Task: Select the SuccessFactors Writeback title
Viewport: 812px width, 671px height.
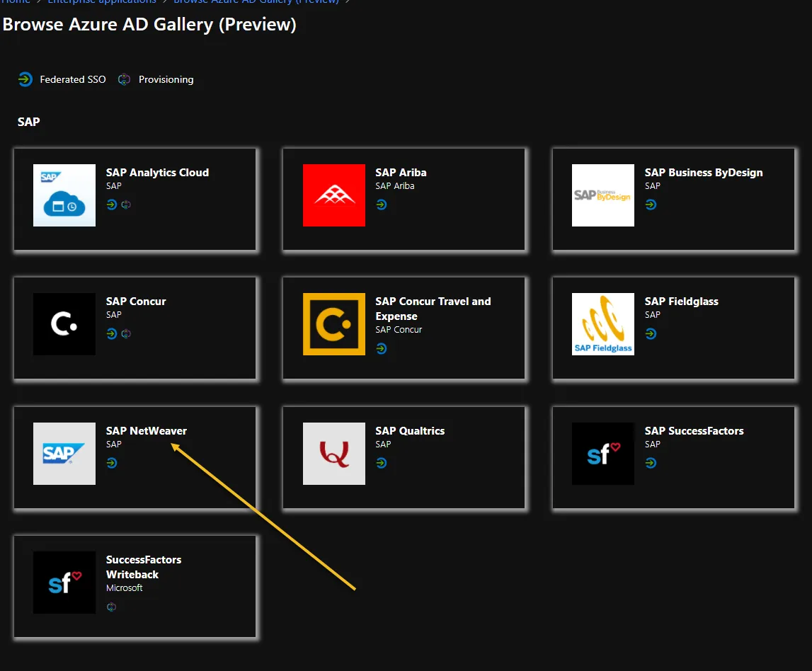Action: click(x=144, y=567)
